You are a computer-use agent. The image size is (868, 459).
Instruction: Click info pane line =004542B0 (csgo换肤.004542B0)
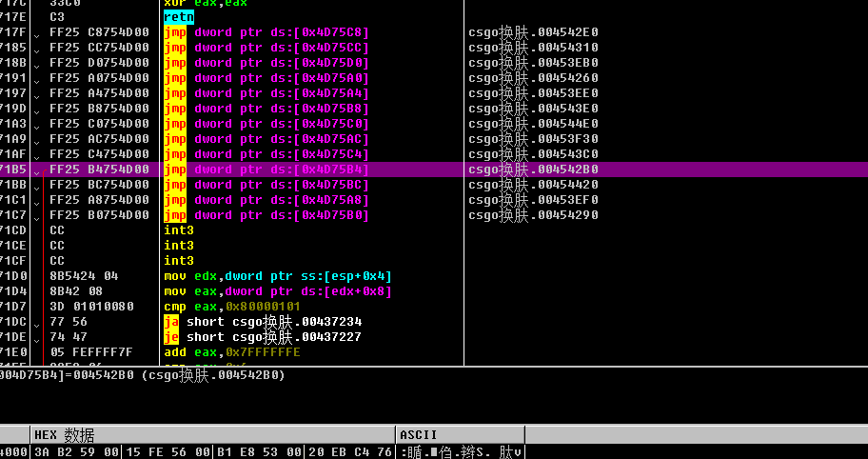coord(142,375)
